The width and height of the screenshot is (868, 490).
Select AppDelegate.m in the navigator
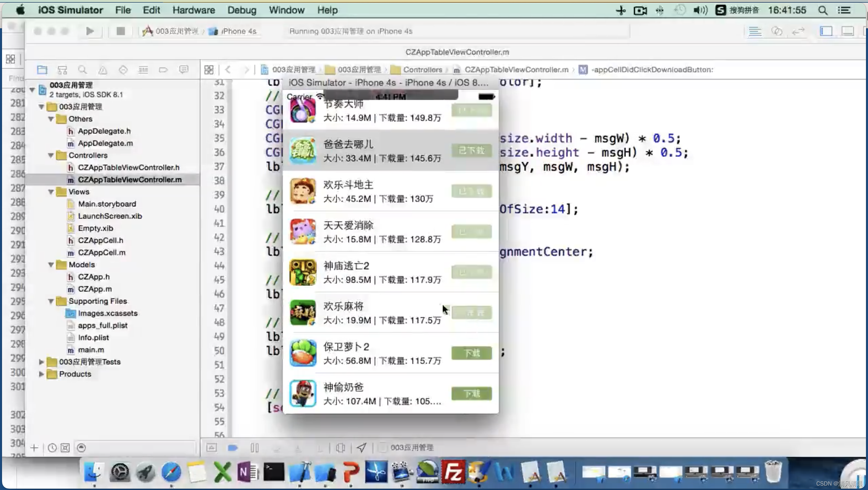coord(105,143)
